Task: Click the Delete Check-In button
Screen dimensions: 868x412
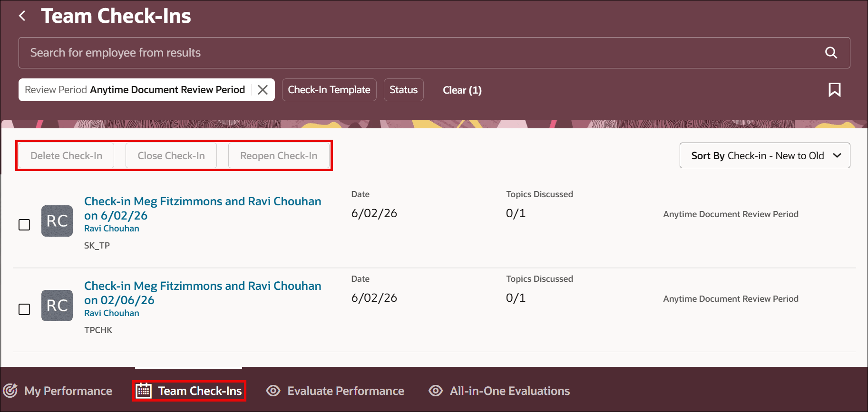Action: pos(67,155)
